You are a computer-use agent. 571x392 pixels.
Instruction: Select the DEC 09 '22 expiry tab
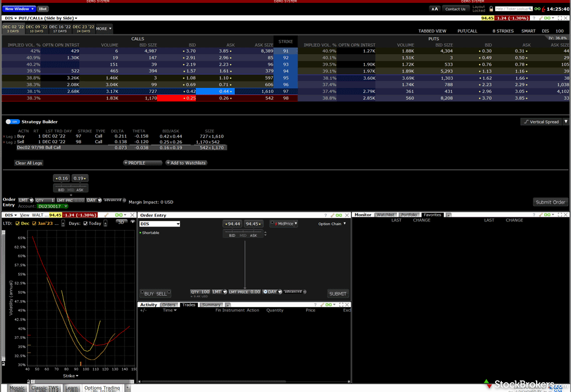pos(36,29)
